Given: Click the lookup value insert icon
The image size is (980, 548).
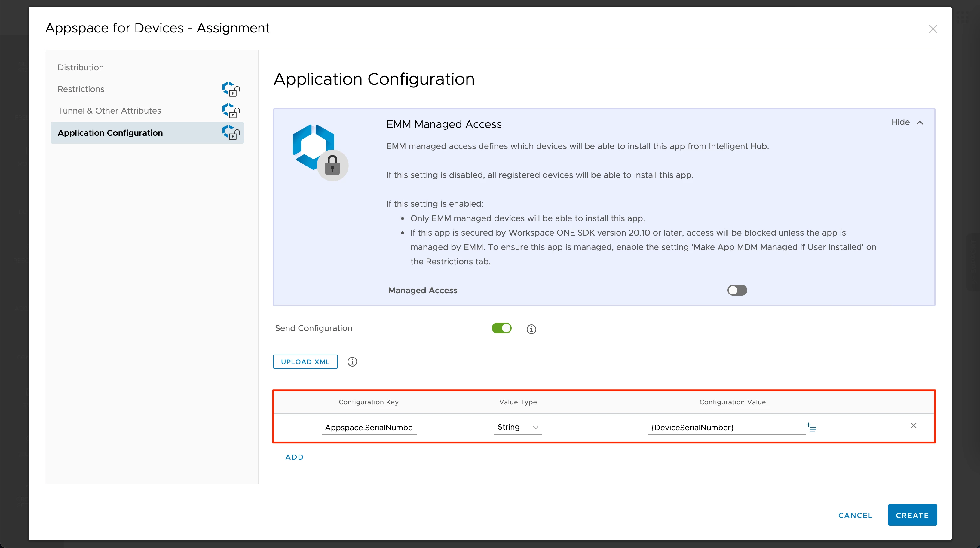Looking at the screenshot, I should coord(811,427).
